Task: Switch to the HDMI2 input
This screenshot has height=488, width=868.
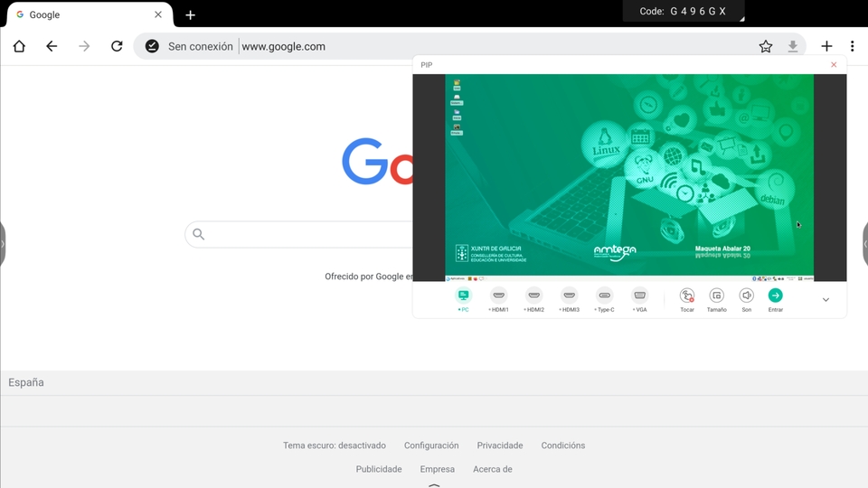Action: click(533, 296)
